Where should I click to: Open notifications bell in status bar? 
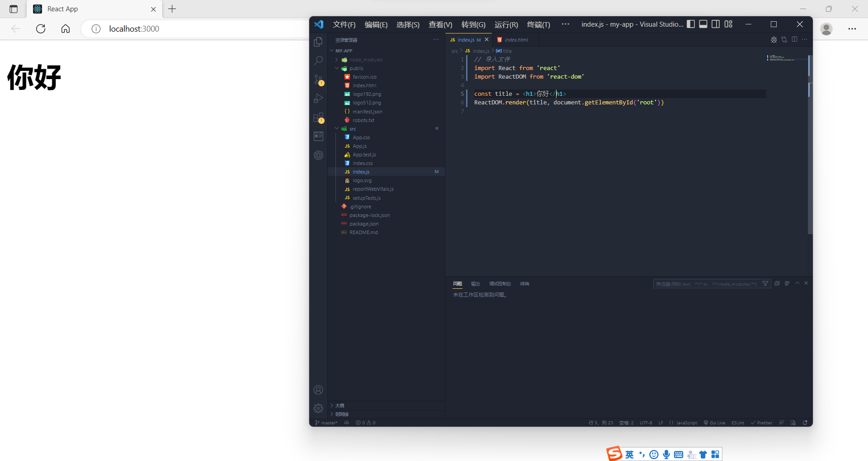(x=805, y=423)
